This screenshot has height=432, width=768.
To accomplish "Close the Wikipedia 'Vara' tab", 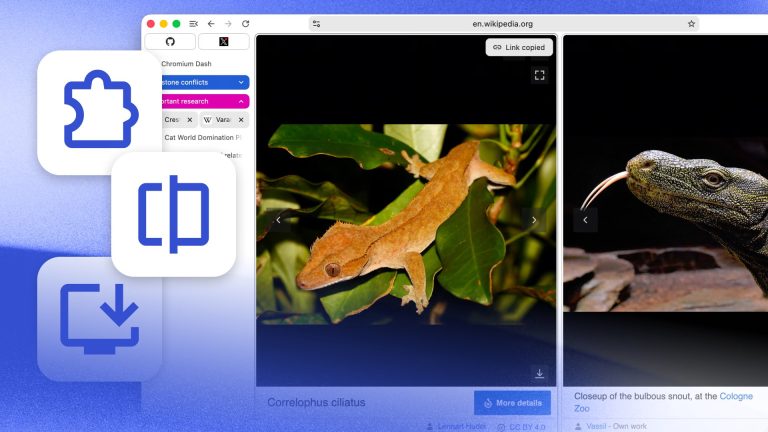I will tap(241, 120).
